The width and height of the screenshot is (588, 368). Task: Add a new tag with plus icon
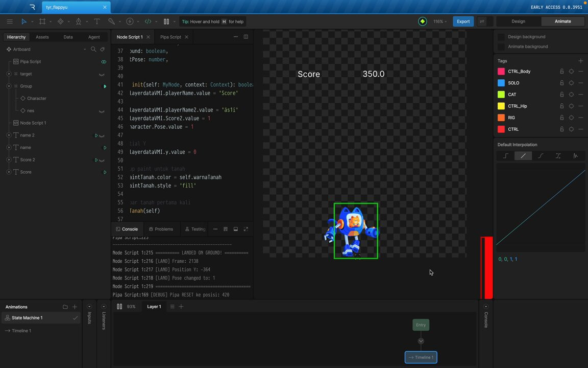tap(580, 61)
